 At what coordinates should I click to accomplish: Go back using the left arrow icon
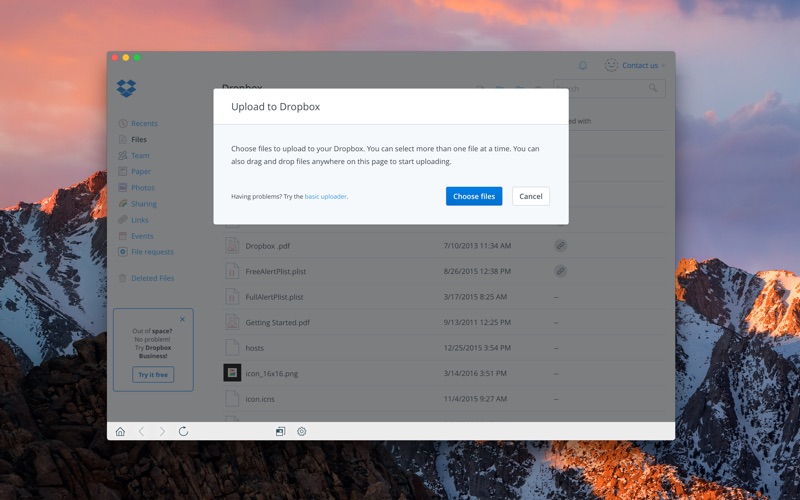(141, 432)
